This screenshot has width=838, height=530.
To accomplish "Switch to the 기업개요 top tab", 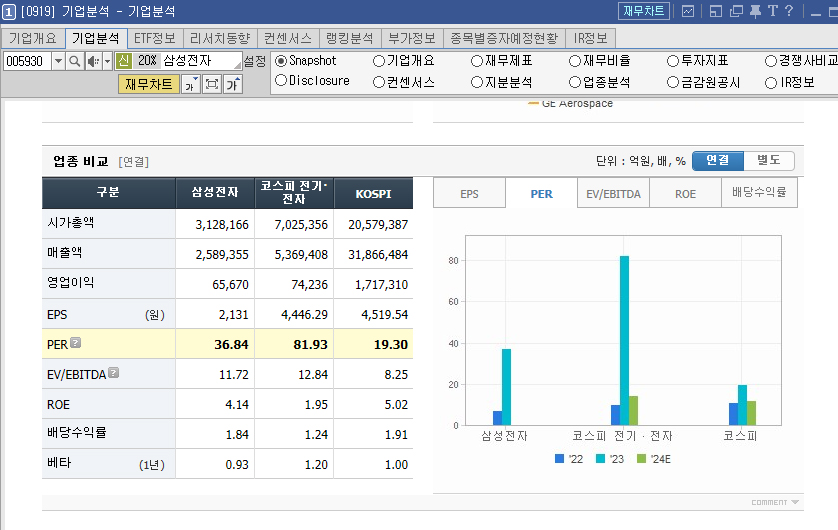I will pos(33,38).
